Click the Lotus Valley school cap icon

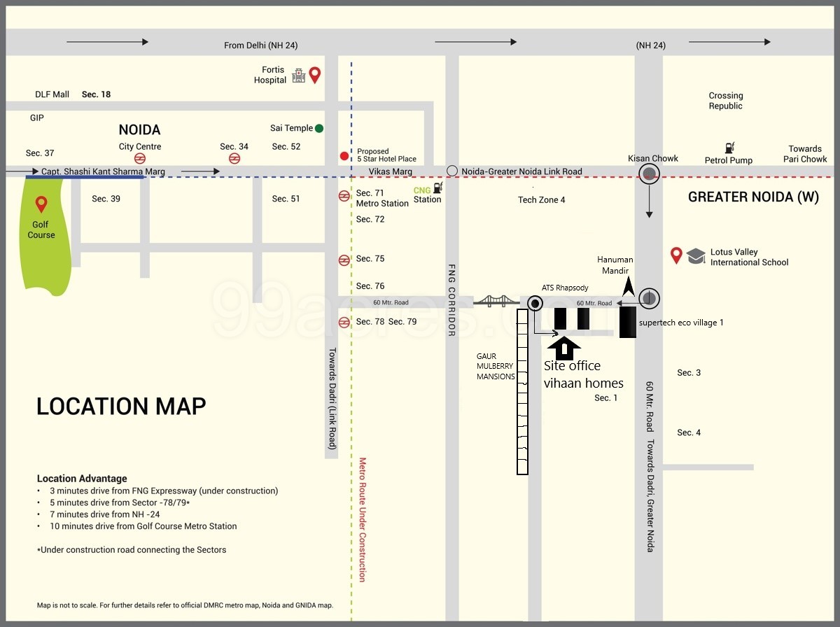(696, 256)
